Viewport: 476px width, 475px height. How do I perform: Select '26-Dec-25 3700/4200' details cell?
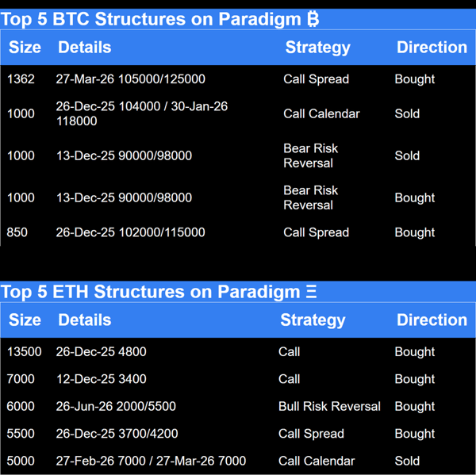[x=117, y=434]
